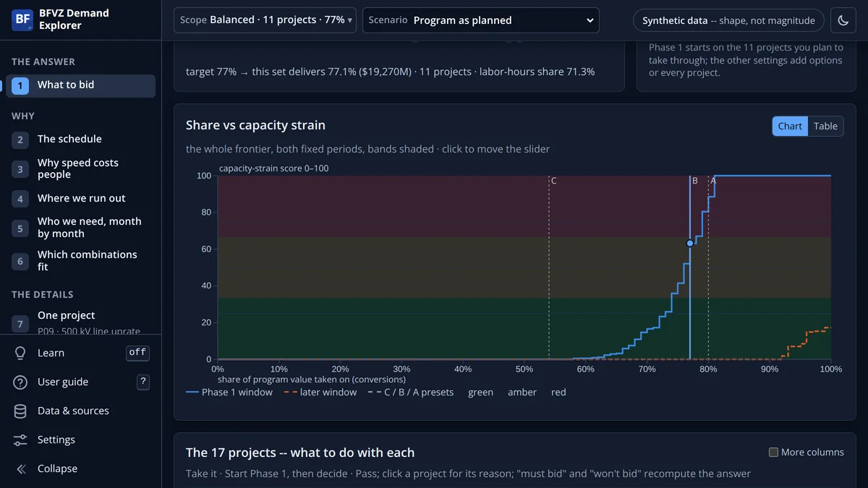Click capacity-strain score 0–100 axis title
Viewport: 868px width, 488px height.
tap(275, 169)
